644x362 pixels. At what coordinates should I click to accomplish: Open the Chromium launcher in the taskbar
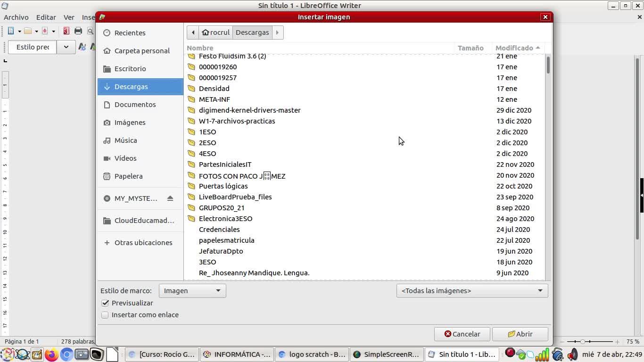point(66,354)
